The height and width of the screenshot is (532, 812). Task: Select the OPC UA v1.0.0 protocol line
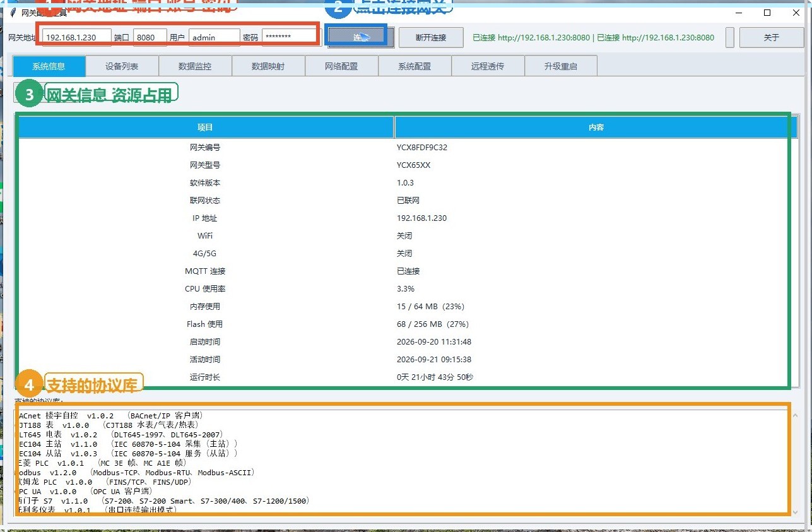pyautogui.click(x=83, y=491)
